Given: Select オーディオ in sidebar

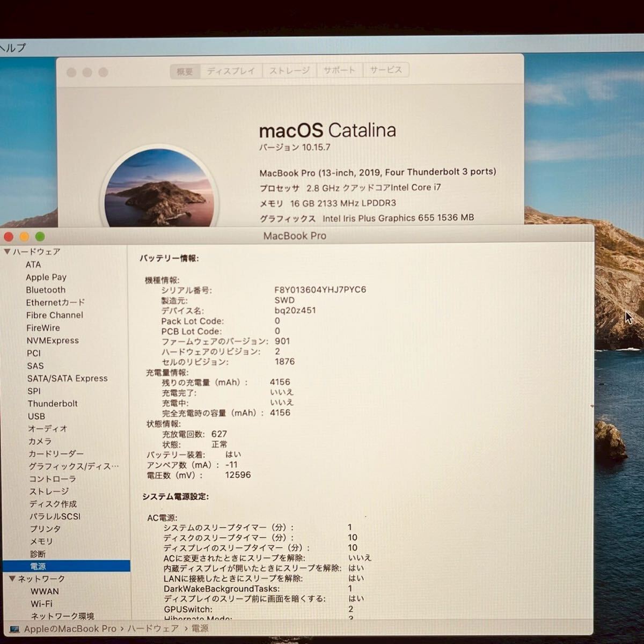Looking at the screenshot, I should pyautogui.click(x=48, y=429).
